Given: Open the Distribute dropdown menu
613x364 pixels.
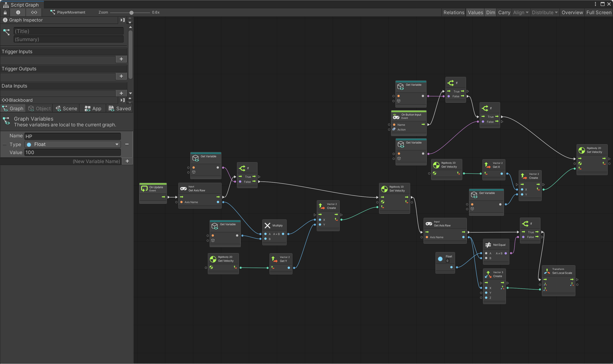Looking at the screenshot, I should coord(545,12).
